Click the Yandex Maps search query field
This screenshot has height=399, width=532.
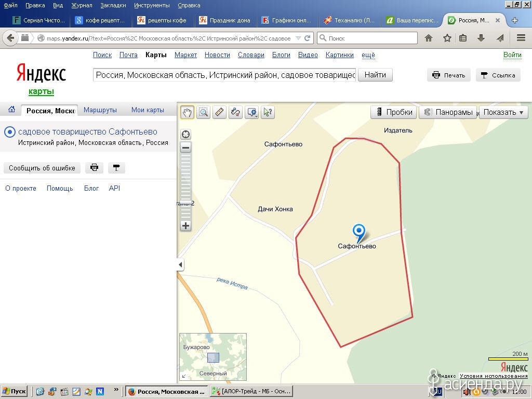point(224,75)
